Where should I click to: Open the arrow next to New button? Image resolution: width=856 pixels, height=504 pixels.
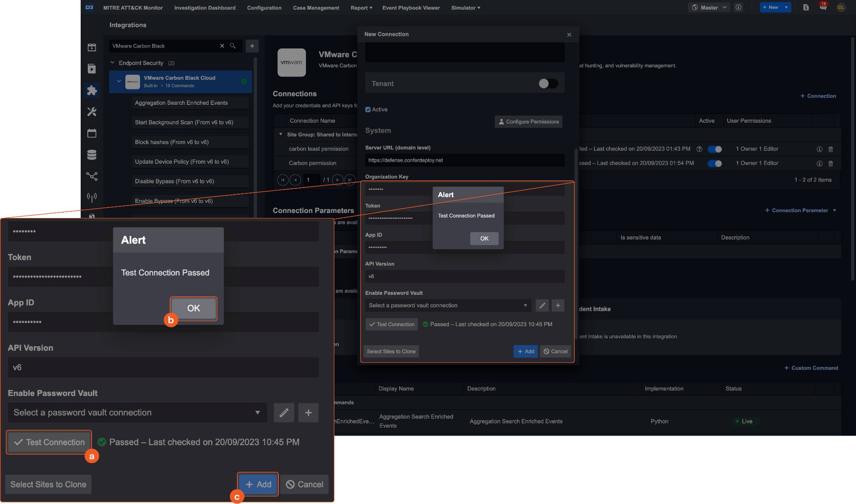pos(786,8)
